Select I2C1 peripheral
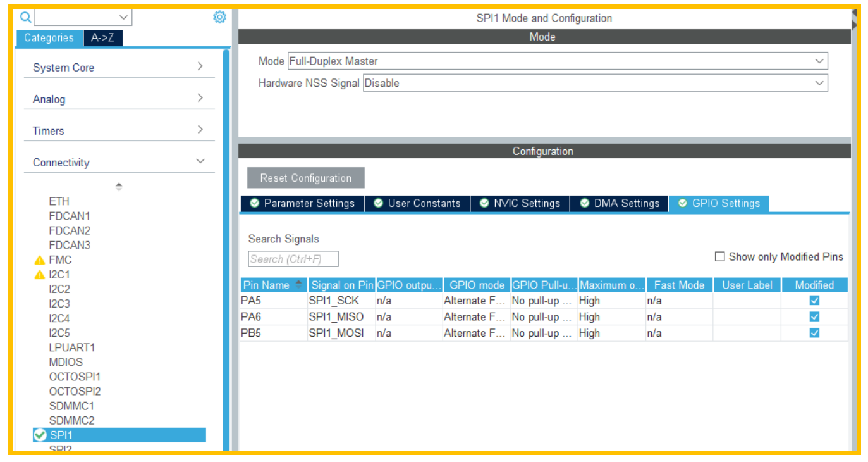Screen dimensions: 868x462 click(x=59, y=275)
